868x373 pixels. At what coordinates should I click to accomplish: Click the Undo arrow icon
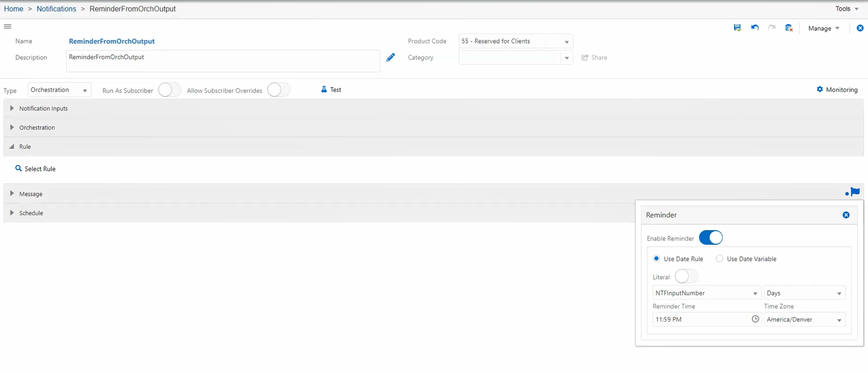click(x=755, y=28)
